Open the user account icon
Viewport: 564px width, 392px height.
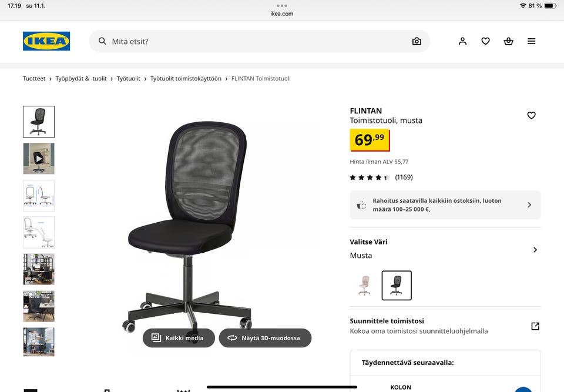pyautogui.click(x=462, y=41)
